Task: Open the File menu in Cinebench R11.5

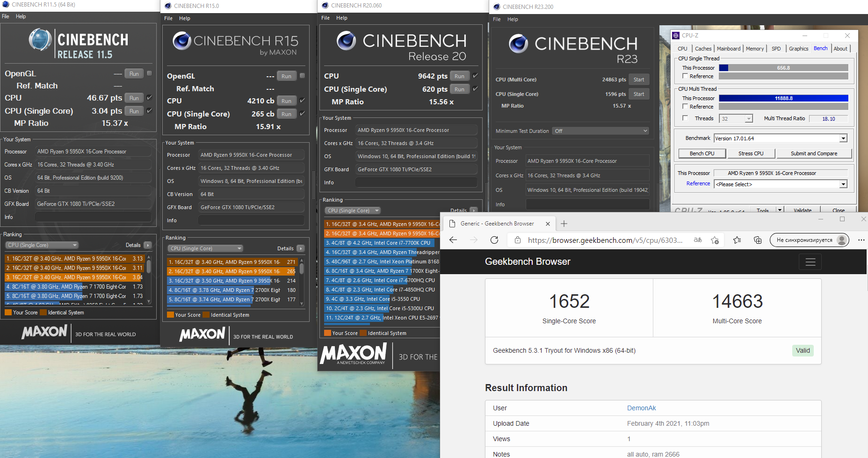Action: tap(6, 16)
